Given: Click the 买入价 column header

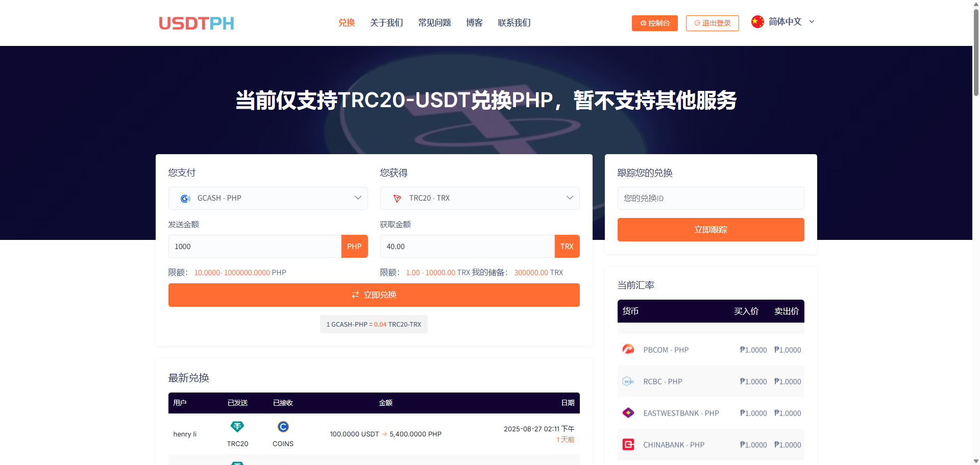Looking at the screenshot, I should 746,311.
